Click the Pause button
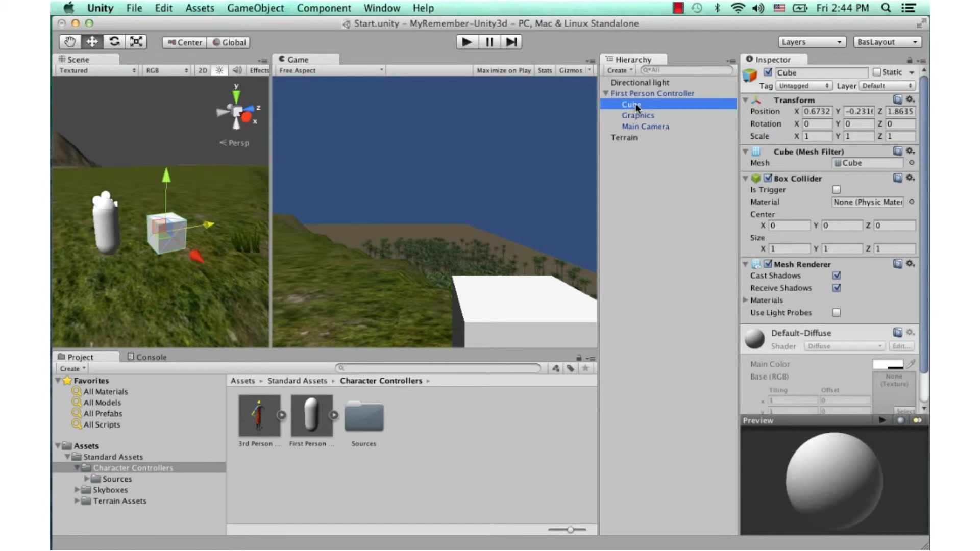 point(489,42)
